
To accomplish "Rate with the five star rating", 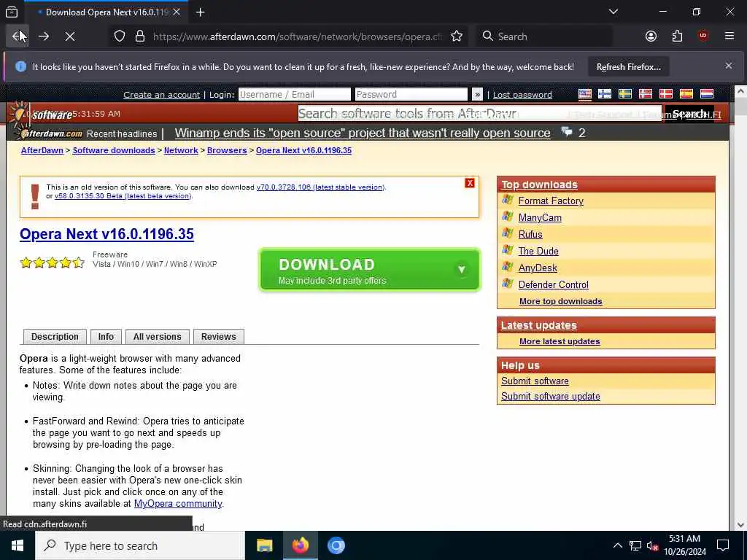I will [53, 262].
